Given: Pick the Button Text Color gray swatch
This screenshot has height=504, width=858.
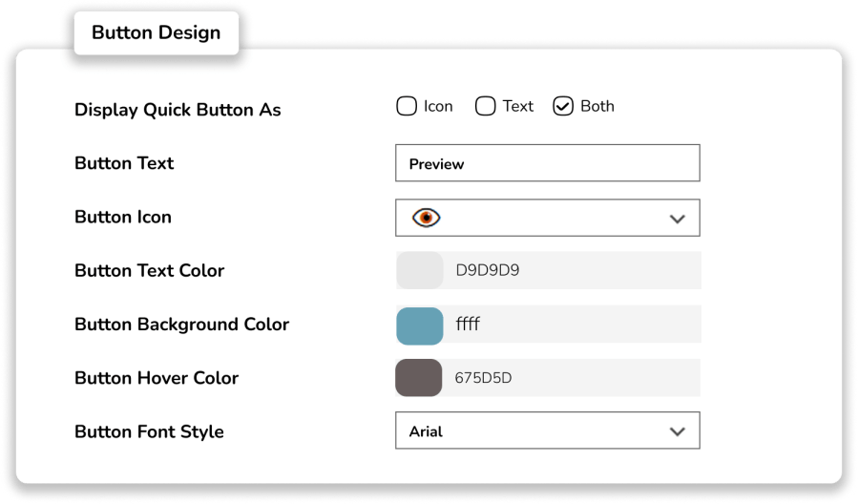Looking at the screenshot, I should 420,270.
